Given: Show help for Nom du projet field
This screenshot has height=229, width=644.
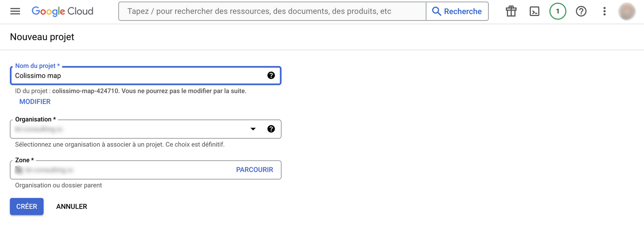Looking at the screenshot, I should [271, 75].
